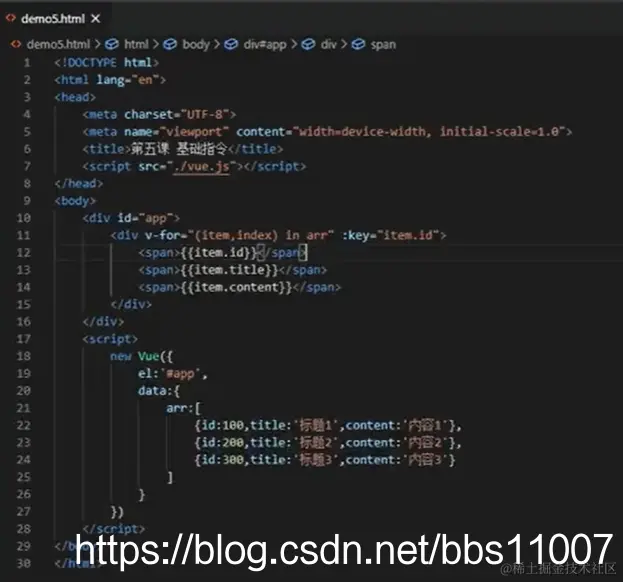The height and width of the screenshot is (582, 623).
Task: Click the '})' closing on line 27
Action: tap(117, 512)
